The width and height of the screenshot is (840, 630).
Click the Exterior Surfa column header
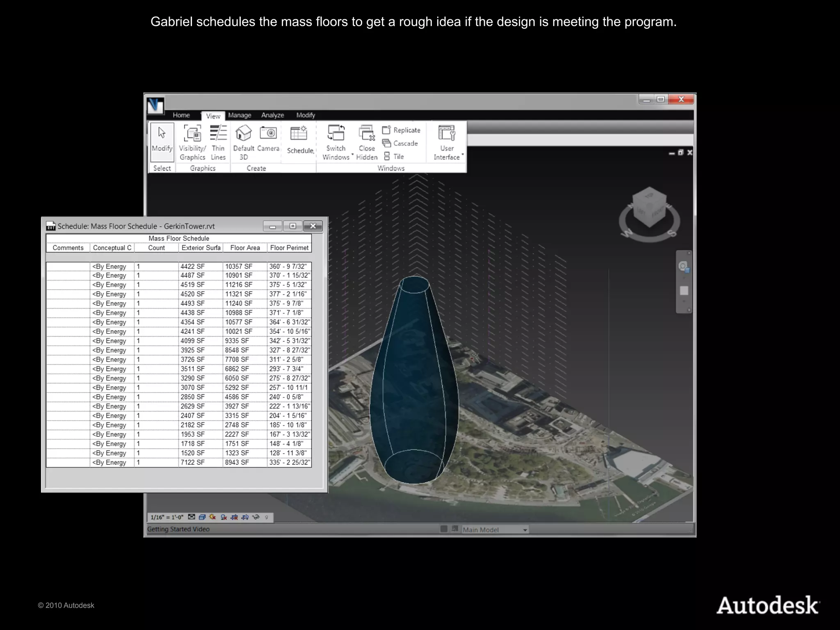tap(201, 248)
